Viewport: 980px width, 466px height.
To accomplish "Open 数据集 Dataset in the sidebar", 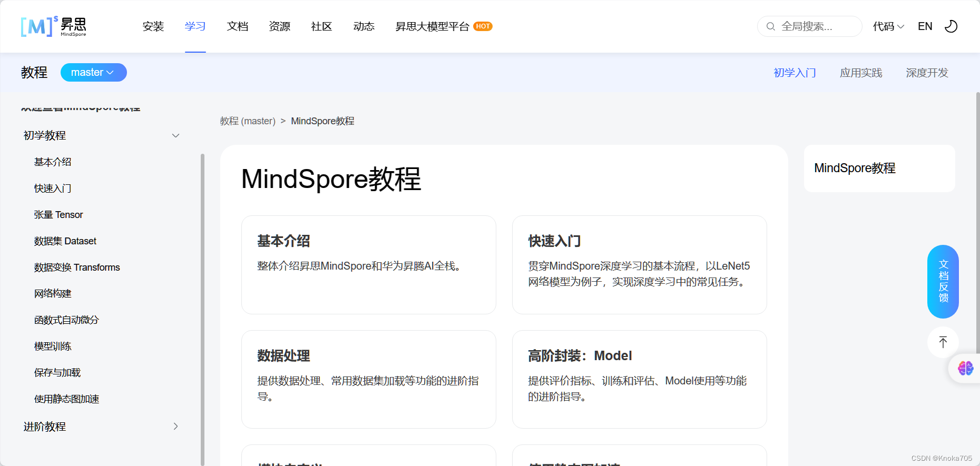I will (x=65, y=241).
